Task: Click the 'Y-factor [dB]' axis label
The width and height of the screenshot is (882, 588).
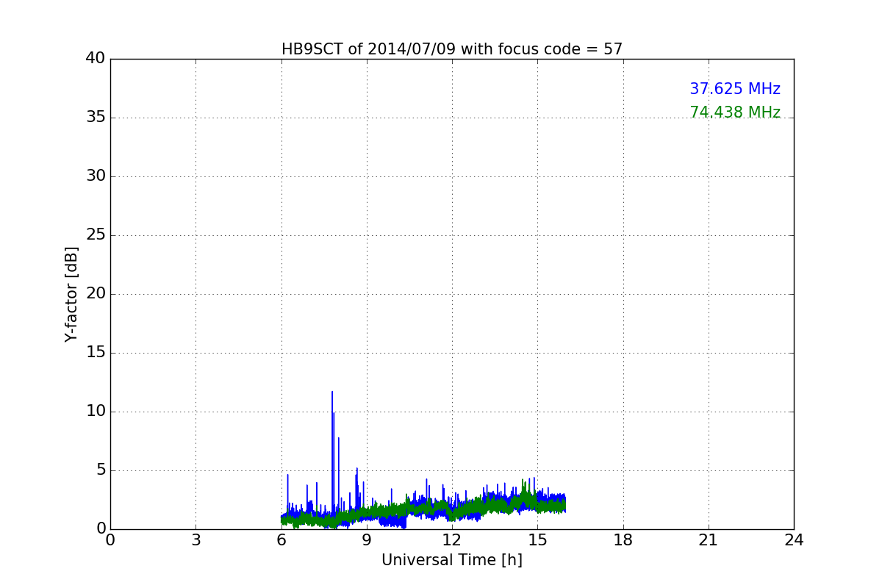Action: (71, 294)
